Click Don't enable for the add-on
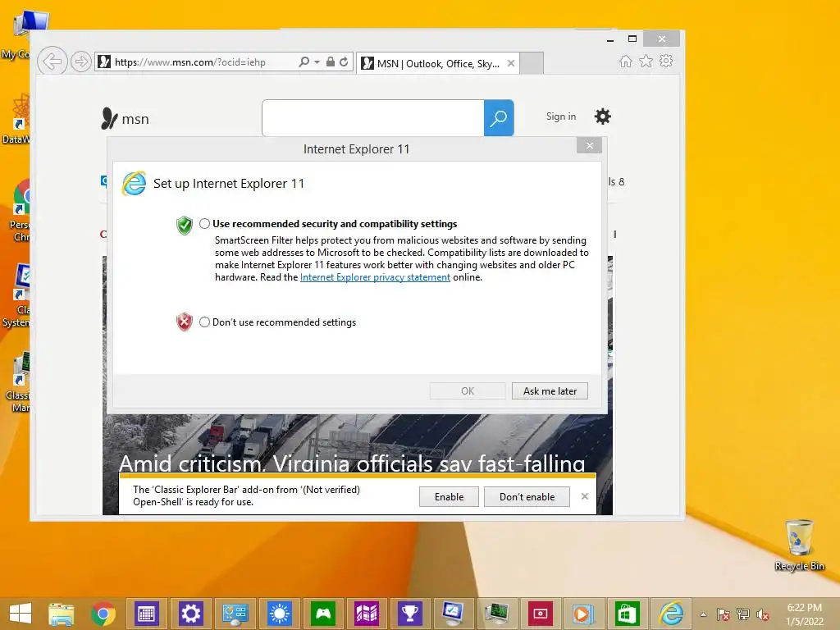Image resolution: width=840 pixels, height=630 pixels. coord(527,496)
